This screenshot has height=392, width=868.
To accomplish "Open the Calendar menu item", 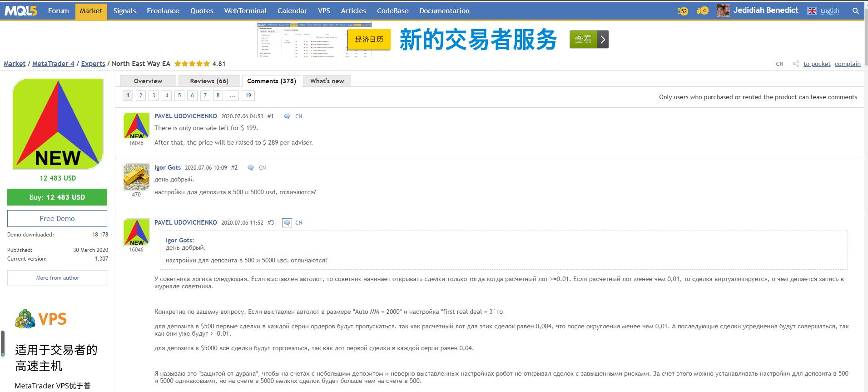I will click(x=292, y=11).
